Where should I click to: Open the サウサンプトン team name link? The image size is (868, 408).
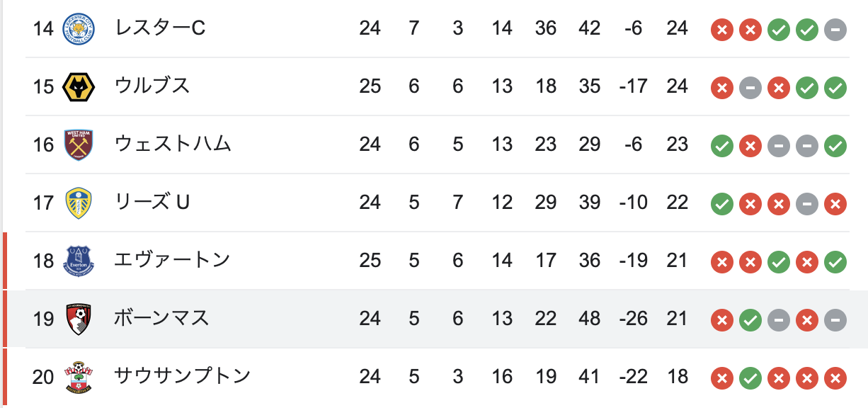183,376
